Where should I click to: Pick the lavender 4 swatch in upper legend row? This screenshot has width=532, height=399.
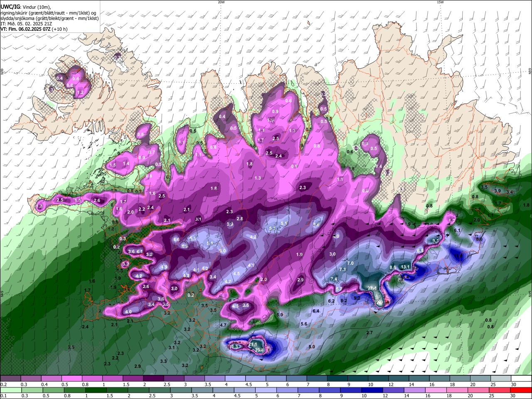(x=235, y=378)
